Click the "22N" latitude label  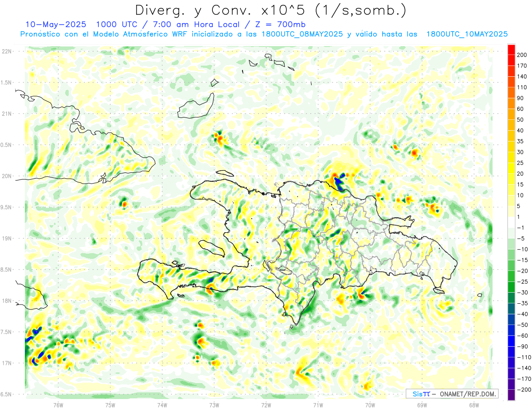(x=7, y=51)
